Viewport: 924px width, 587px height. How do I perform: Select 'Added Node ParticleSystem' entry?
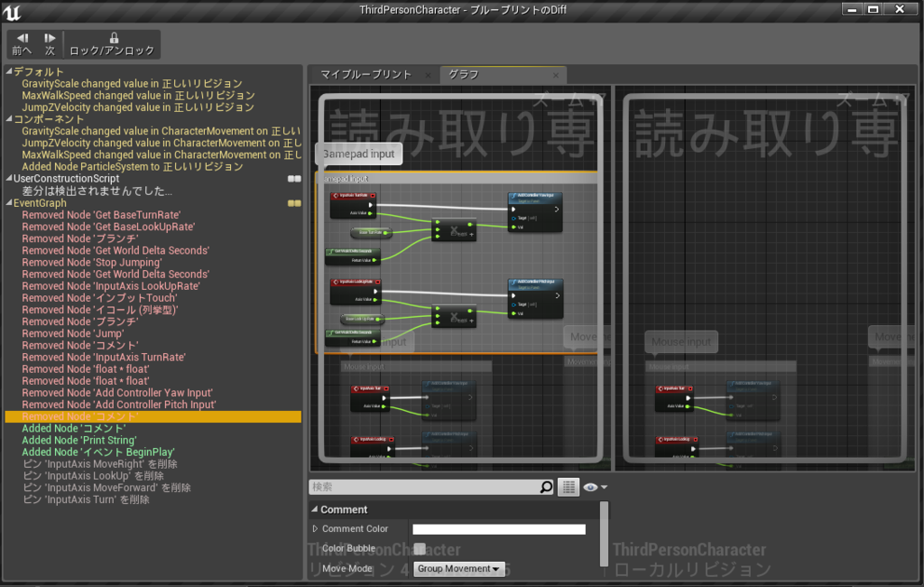133,167
